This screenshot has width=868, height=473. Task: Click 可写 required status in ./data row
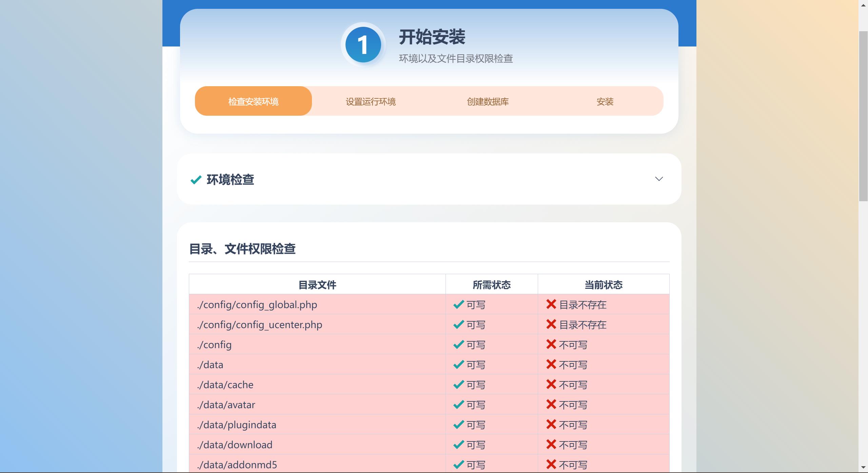coord(476,365)
